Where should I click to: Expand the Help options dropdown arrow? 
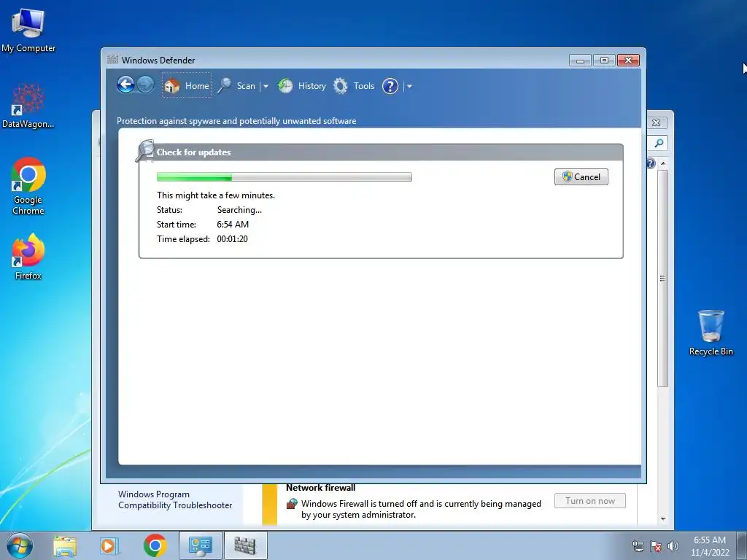tap(409, 86)
